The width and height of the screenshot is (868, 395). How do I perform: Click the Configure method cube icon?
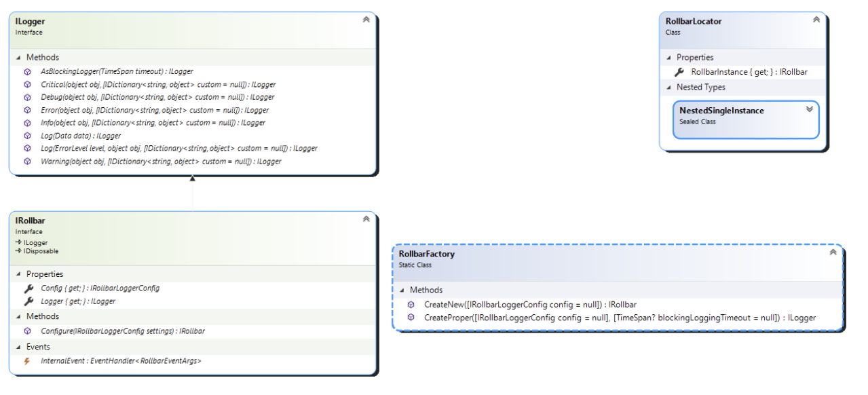27,331
